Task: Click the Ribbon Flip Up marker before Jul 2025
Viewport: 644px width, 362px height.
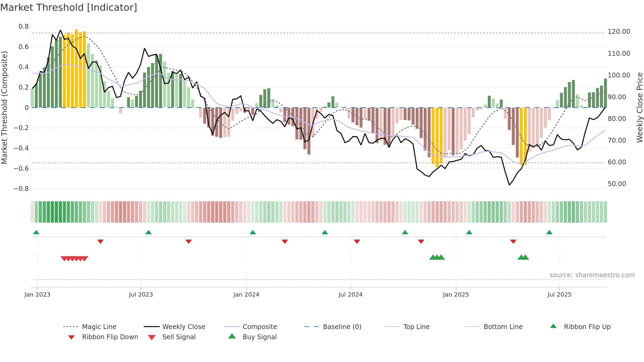Action: click(x=549, y=232)
